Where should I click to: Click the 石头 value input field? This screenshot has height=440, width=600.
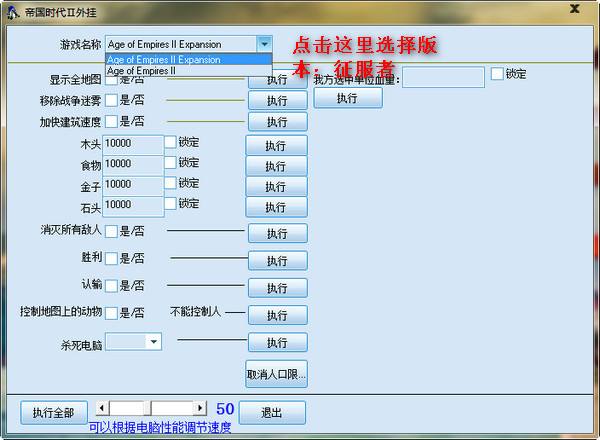tap(133, 207)
